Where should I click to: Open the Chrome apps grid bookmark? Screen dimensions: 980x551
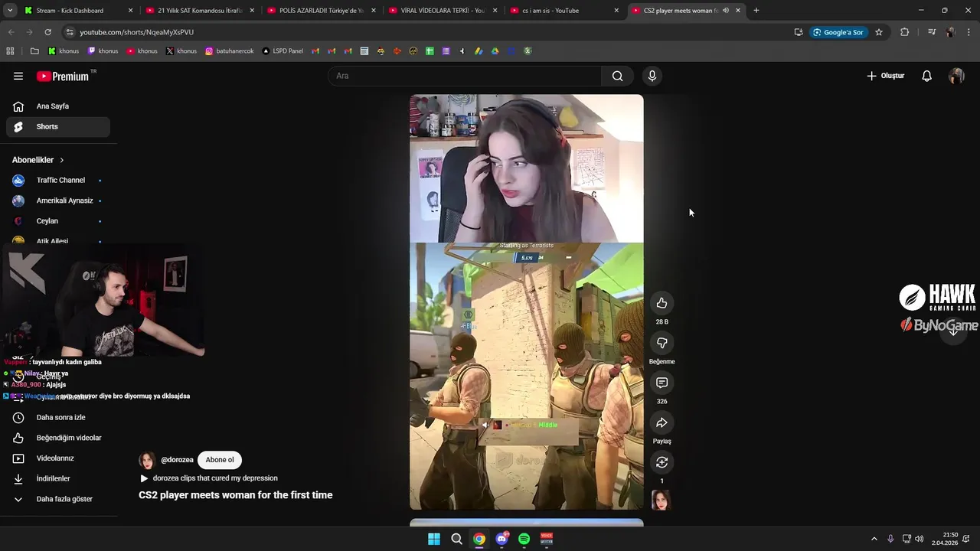point(10,51)
